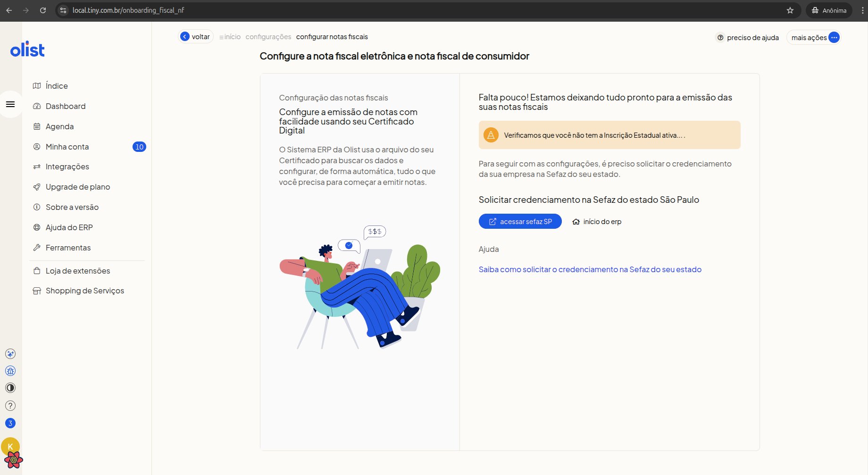The width and height of the screenshot is (868, 475).
Task: Select Minha conta menu item
Action: click(67, 147)
